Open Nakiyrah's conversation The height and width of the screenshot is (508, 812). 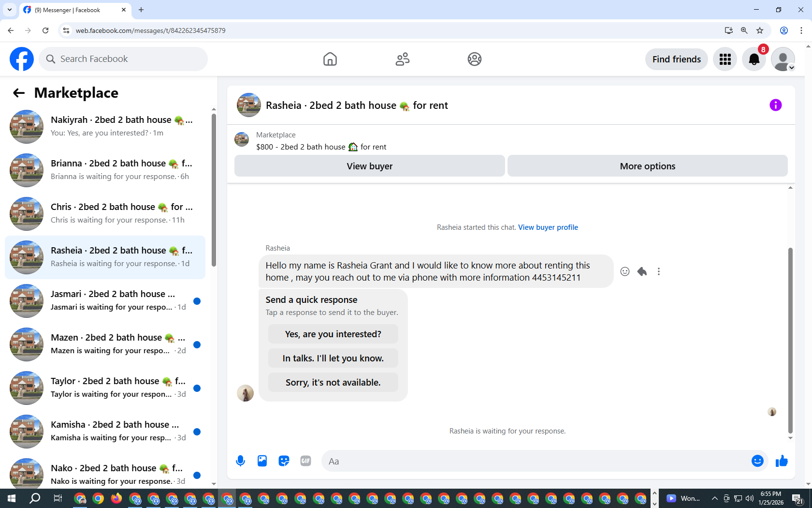pyautogui.click(x=105, y=127)
